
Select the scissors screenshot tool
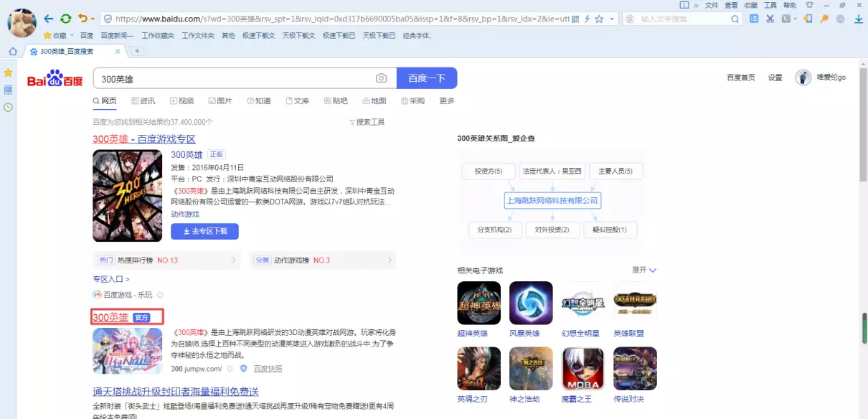770,19
